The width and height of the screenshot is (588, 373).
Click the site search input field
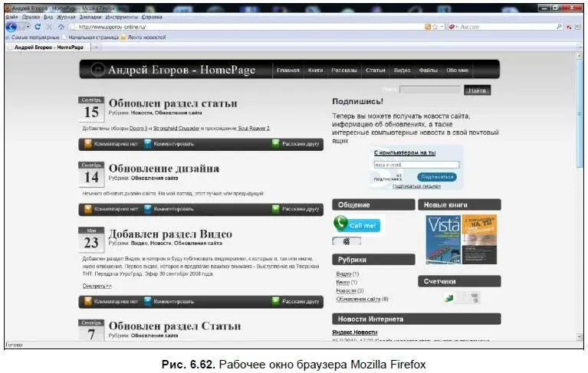(430, 90)
